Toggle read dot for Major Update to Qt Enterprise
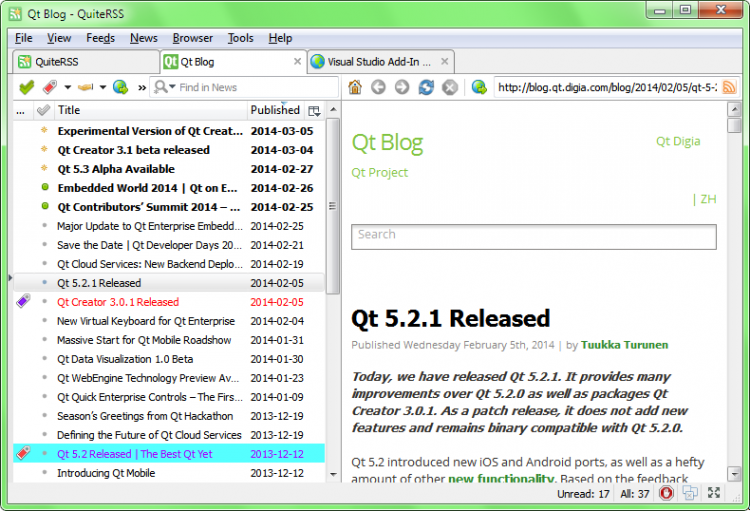 [45, 225]
